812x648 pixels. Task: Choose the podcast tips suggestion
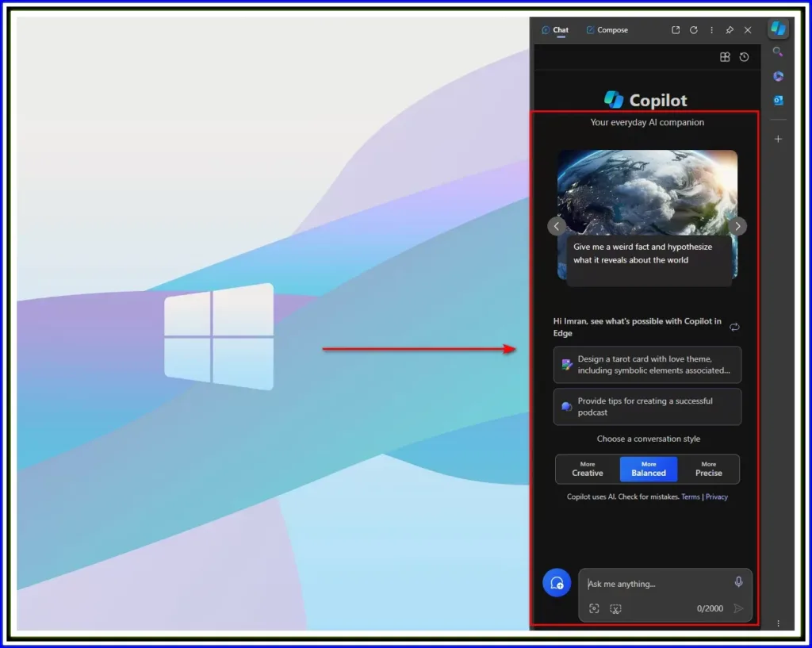coord(647,407)
